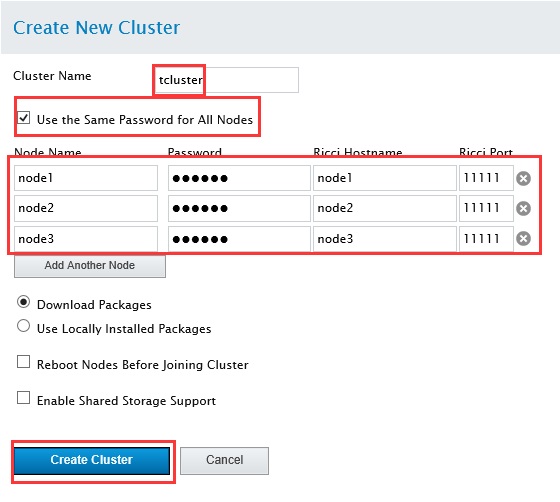Viewport: 560px width, 502px height.
Task: Focus the node3 Password field
Action: point(239,239)
